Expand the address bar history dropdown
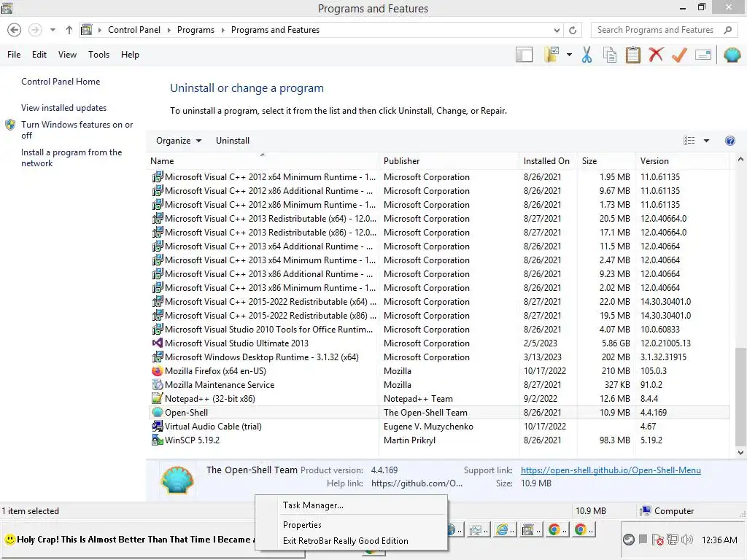747x560 pixels. [x=557, y=30]
